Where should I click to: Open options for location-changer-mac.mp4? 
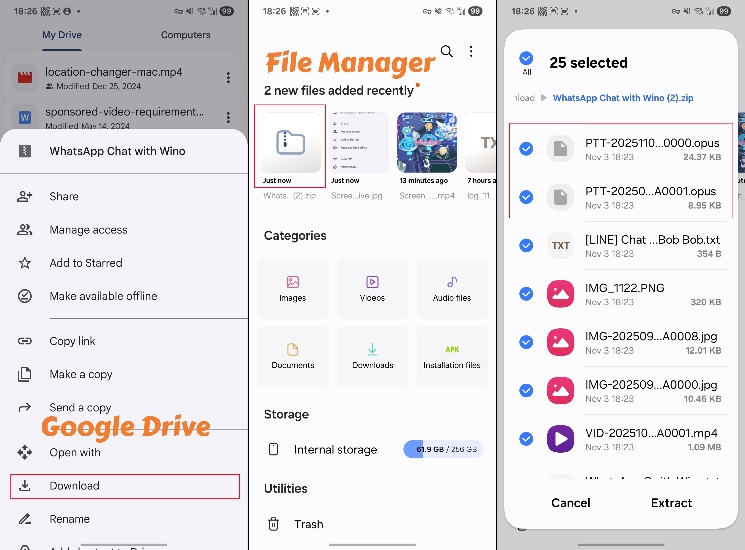[x=228, y=78]
